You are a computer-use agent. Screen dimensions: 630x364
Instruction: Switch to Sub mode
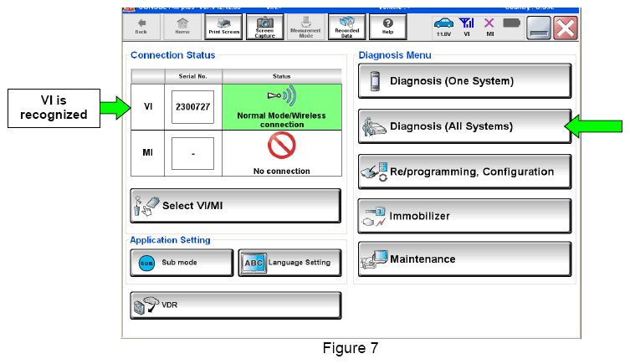click(x=182, y=263)
